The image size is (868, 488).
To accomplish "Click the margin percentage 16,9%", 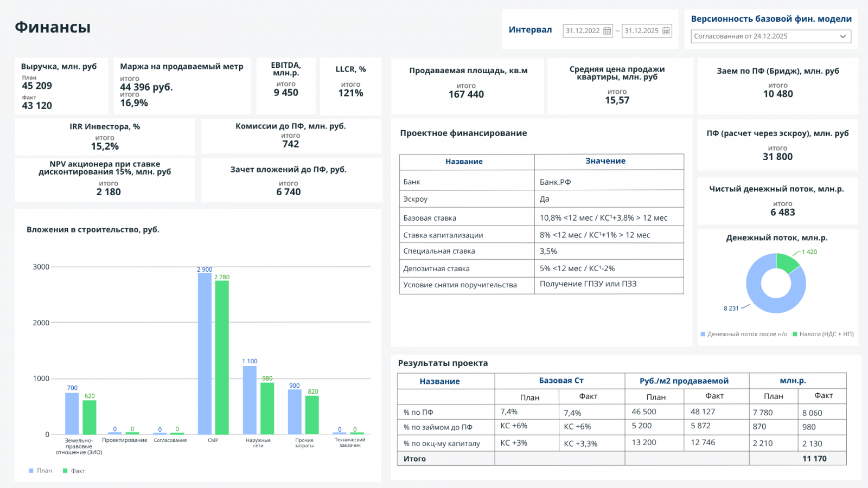I will coord(134,103).
